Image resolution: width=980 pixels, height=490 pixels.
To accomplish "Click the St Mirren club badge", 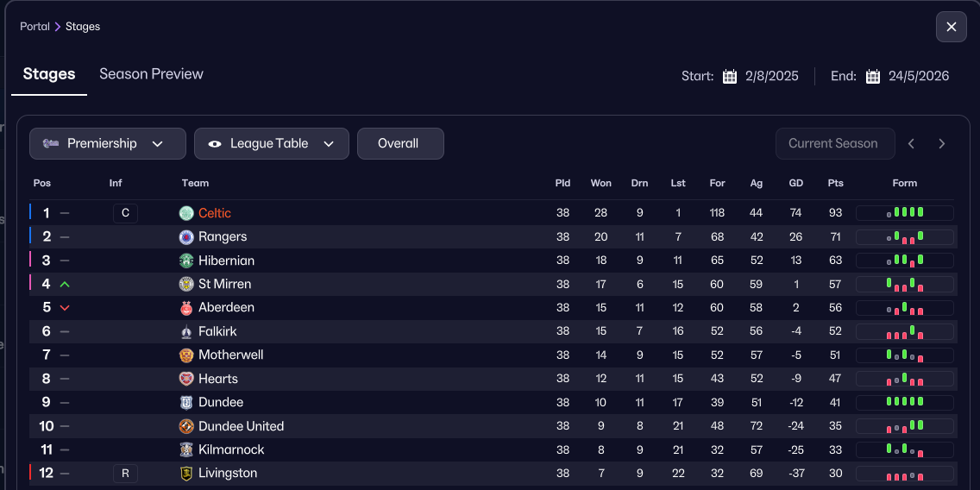I will pyautogui.click(x=186, y=284).
